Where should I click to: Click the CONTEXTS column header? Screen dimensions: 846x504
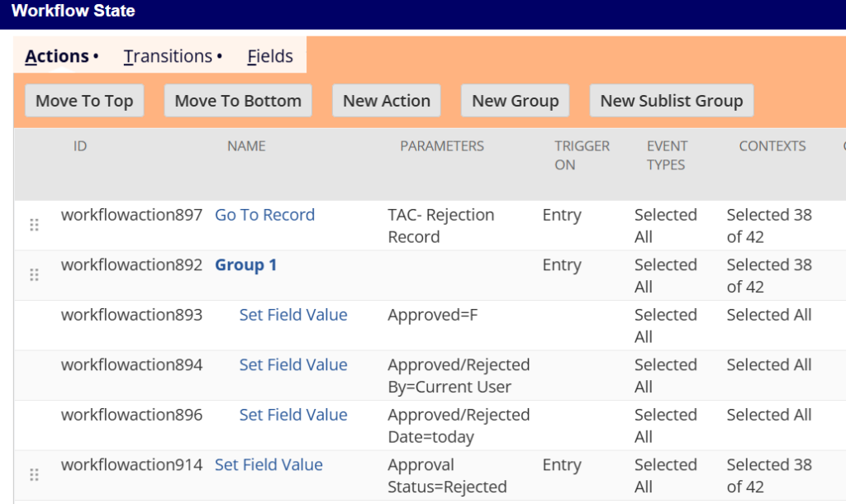772,146
